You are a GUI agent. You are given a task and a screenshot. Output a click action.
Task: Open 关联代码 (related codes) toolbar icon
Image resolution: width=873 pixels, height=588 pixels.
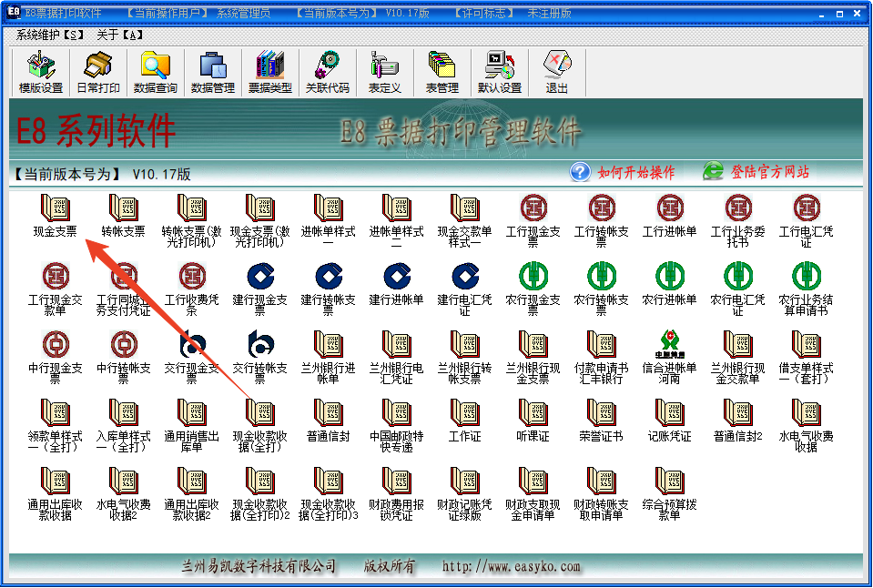pyautogui.click(x=328, y=72)
